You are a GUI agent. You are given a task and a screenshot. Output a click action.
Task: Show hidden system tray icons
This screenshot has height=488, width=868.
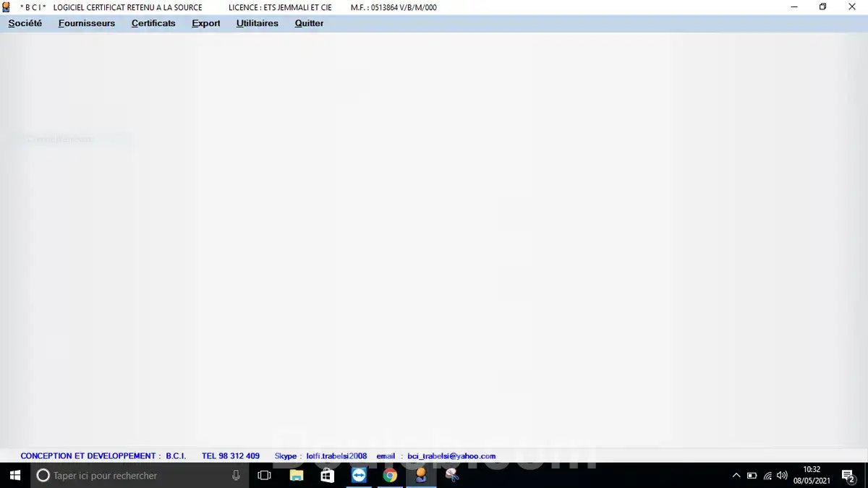(x=736, y=475)
